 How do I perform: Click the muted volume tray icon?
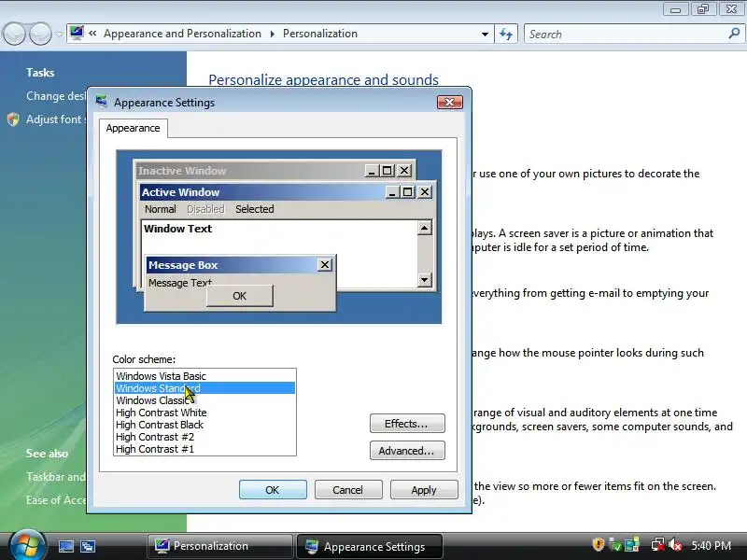[x=674, y=545]
